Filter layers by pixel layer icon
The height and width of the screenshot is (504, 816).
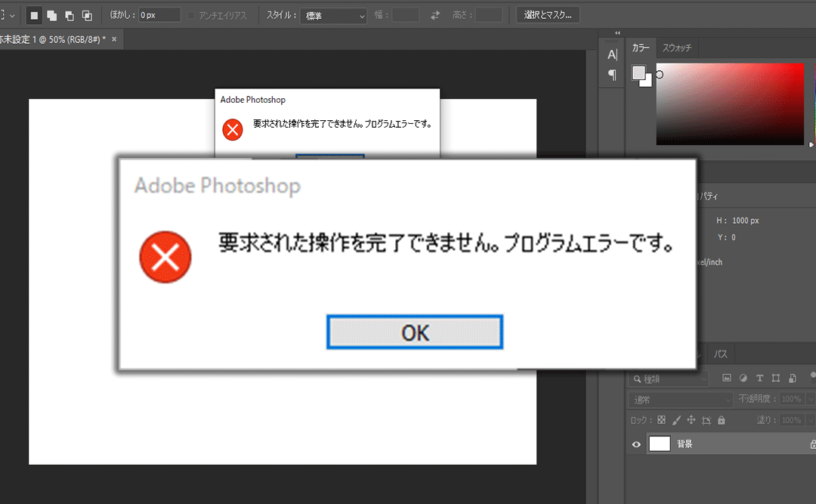[x=727, y=378]
